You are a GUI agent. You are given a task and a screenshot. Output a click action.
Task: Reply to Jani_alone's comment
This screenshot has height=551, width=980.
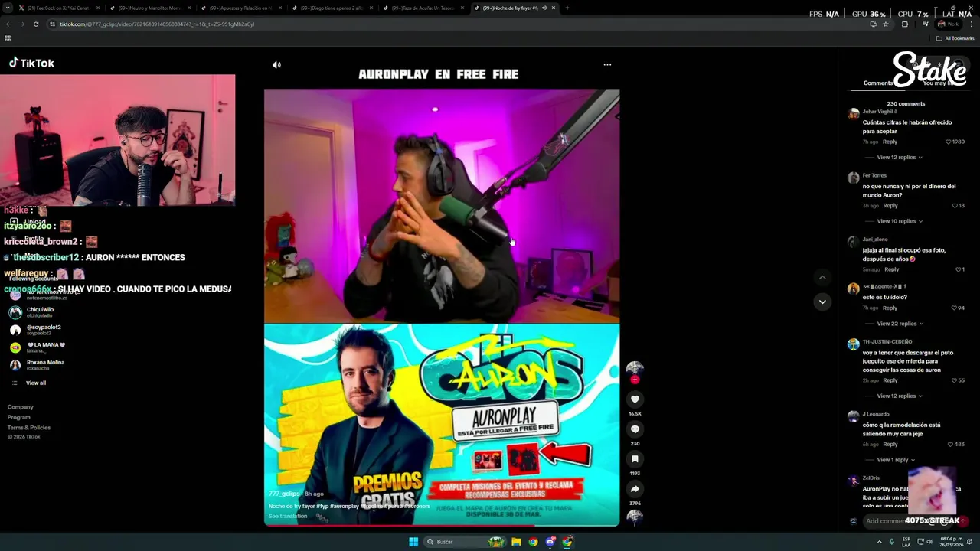(x=892, y=269)
